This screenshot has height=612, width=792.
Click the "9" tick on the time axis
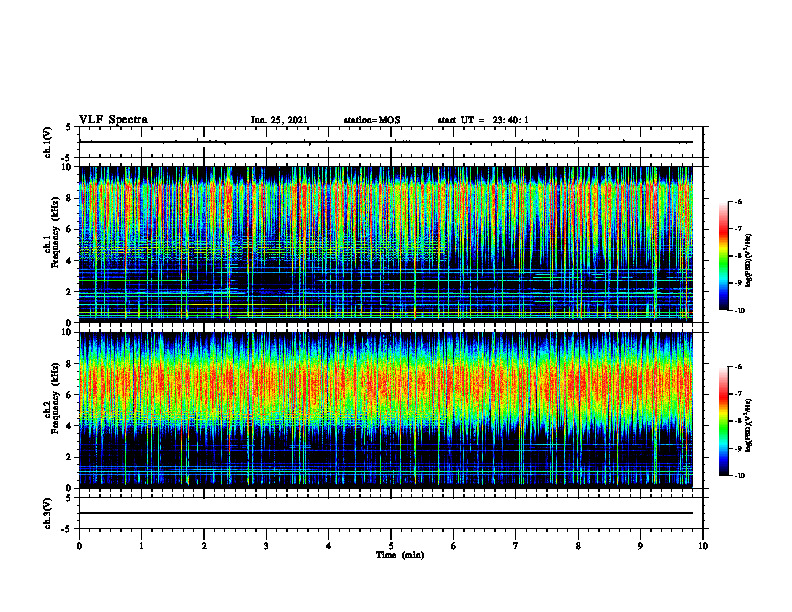click(x=640, y=546)
